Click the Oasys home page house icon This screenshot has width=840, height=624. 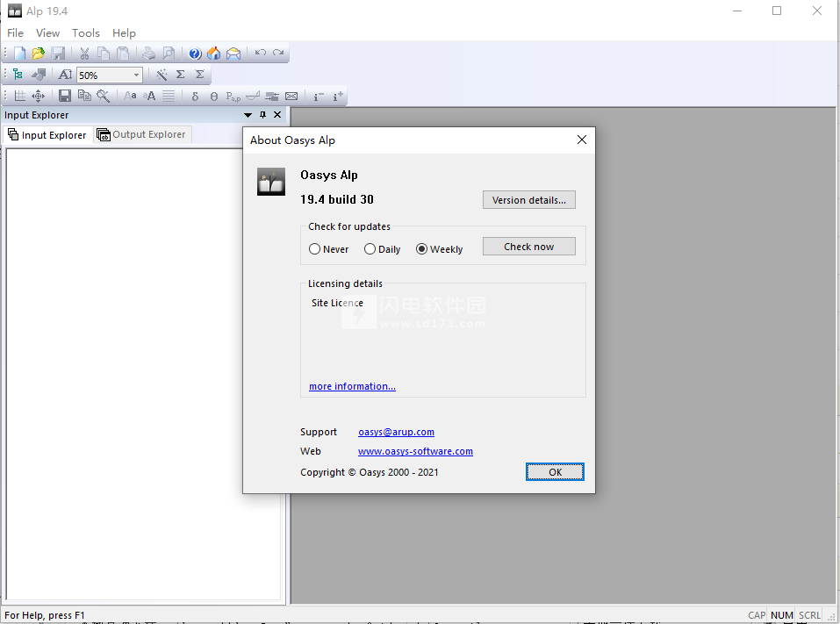click(x=214, y=53)
